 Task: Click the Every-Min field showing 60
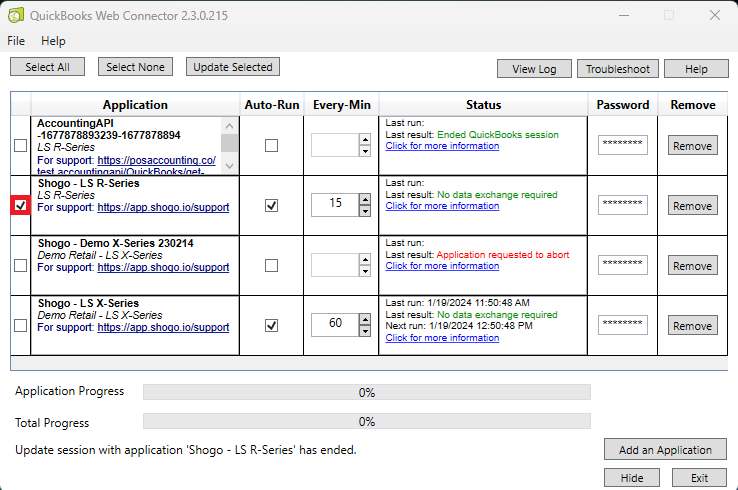(335, 325)
